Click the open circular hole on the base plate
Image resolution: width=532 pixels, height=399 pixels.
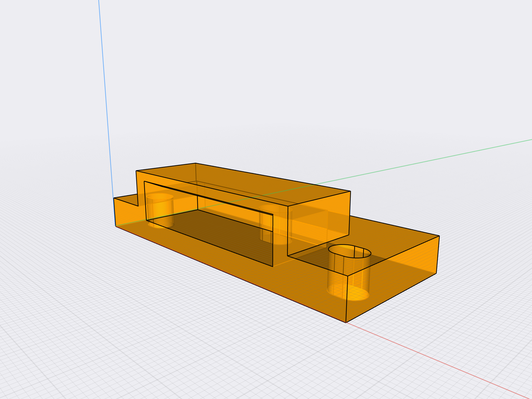(349, 251)
